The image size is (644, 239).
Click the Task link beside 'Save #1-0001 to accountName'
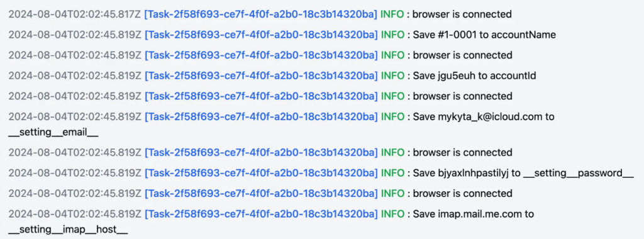(261, 35)
